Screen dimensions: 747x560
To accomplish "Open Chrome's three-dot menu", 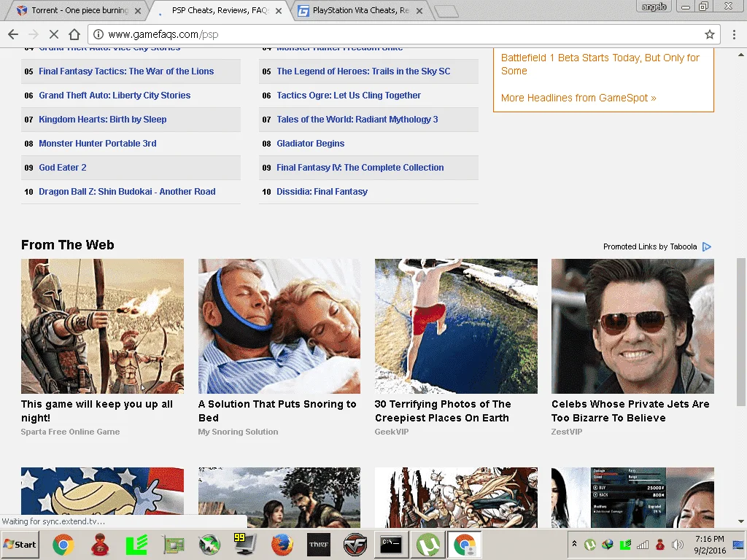I will click(x=734, y=34).
